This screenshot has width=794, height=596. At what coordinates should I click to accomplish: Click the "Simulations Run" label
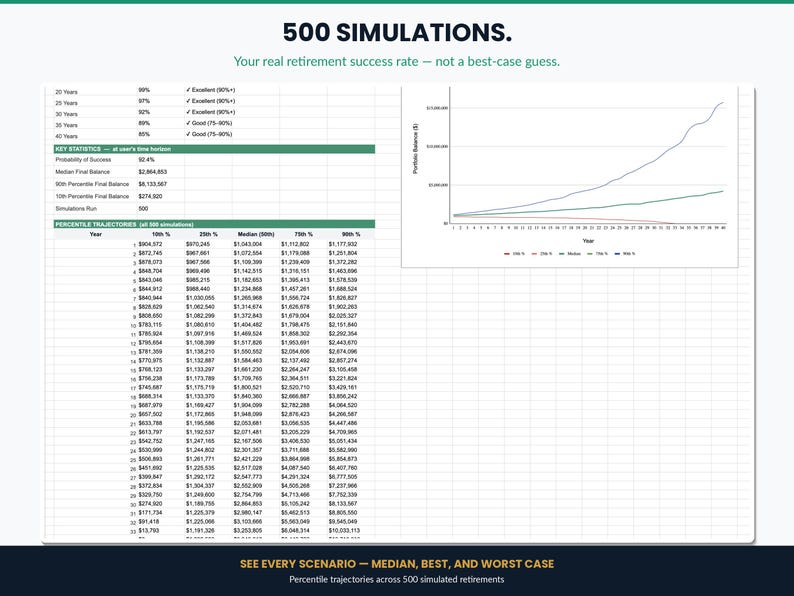click(76, 208)
